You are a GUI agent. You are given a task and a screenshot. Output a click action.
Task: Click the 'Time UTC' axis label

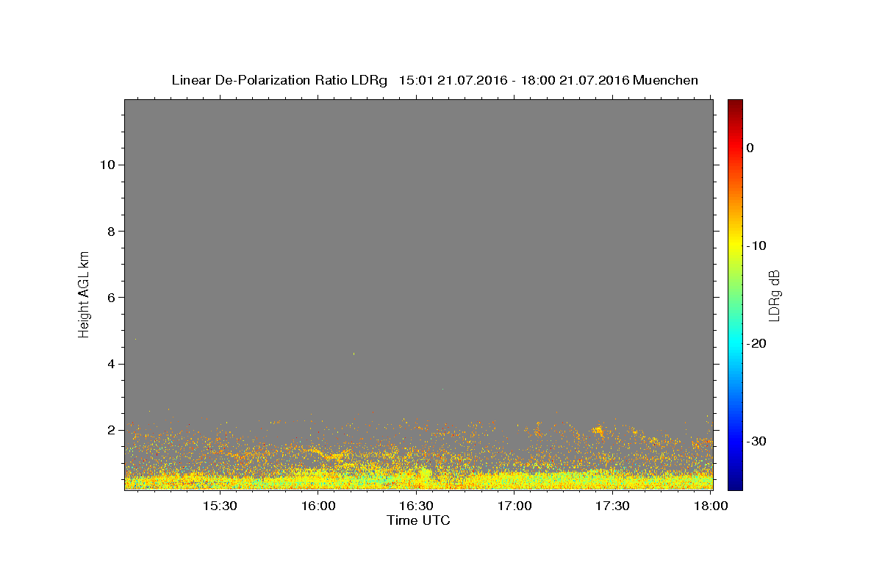pyautogui.click(x=418, y=520)
